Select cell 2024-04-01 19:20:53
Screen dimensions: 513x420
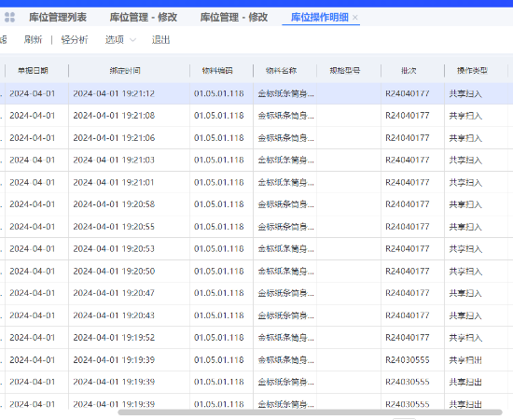coord(114,249)
